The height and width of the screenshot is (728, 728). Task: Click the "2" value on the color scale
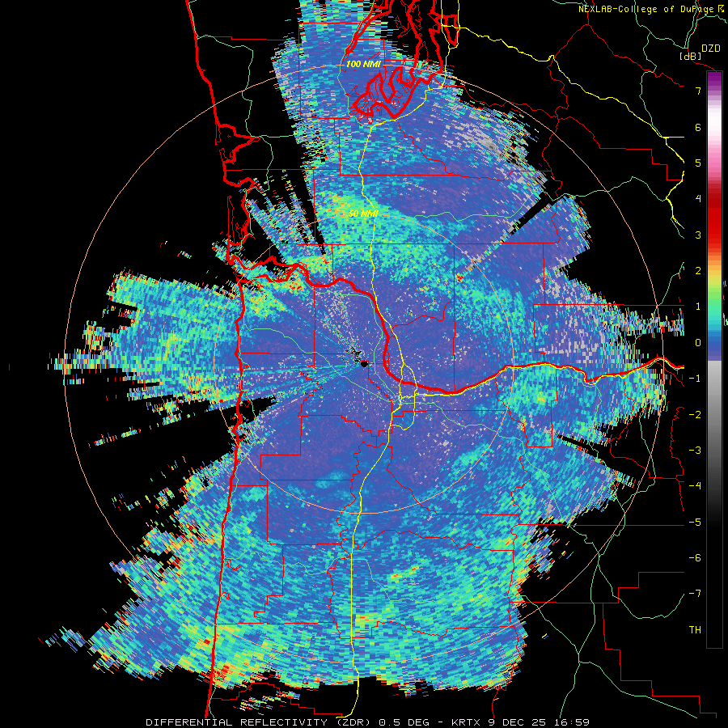click(698, 271)
